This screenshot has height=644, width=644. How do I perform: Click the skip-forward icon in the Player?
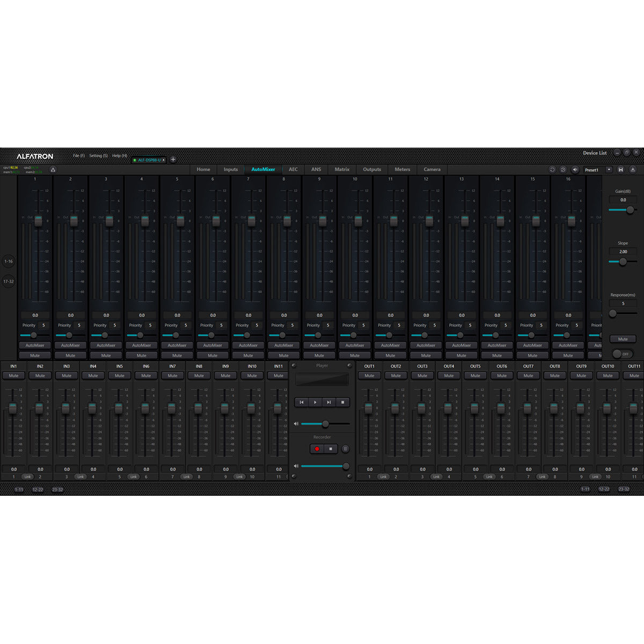click(x=328, y=402)
